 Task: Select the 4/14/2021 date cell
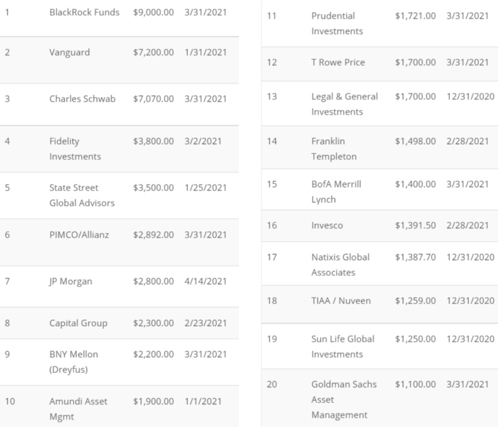click(x=206, y=282)
